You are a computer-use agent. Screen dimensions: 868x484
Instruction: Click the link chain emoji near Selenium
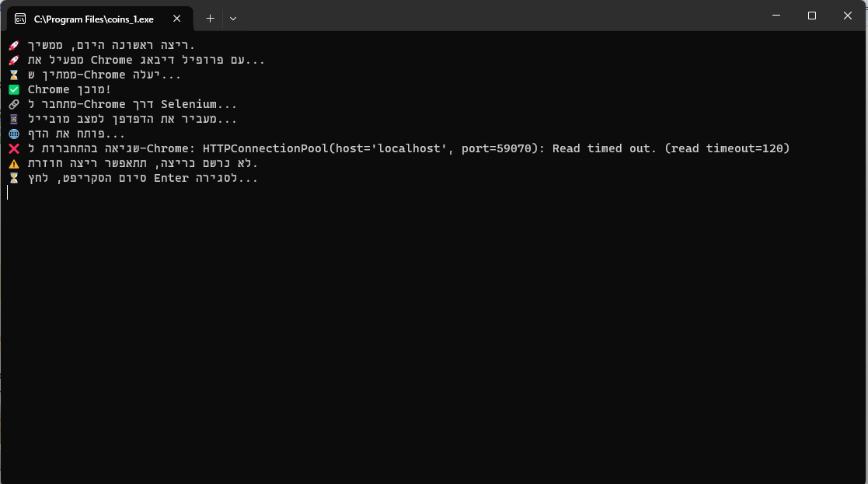(x=14, y=104)
